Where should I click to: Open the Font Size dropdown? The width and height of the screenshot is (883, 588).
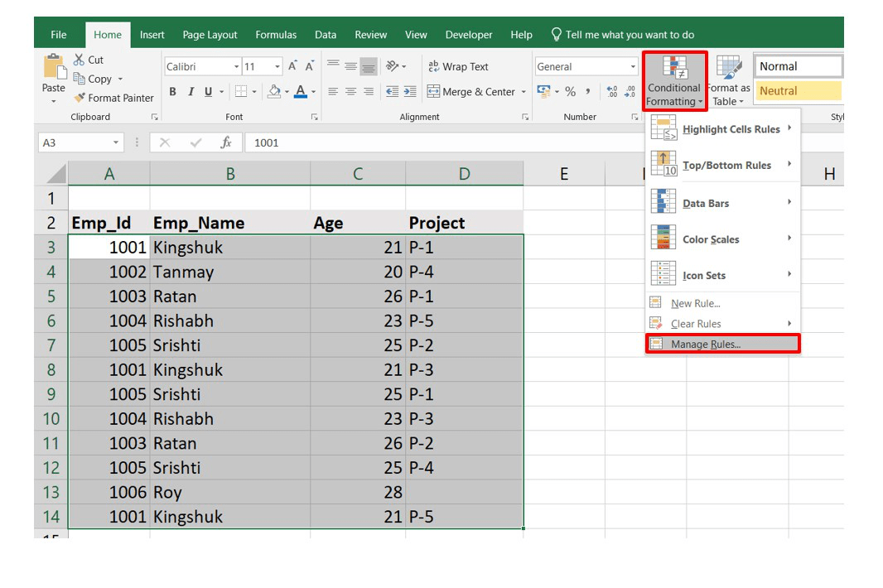pyautogui.click(x=276, y=65)
